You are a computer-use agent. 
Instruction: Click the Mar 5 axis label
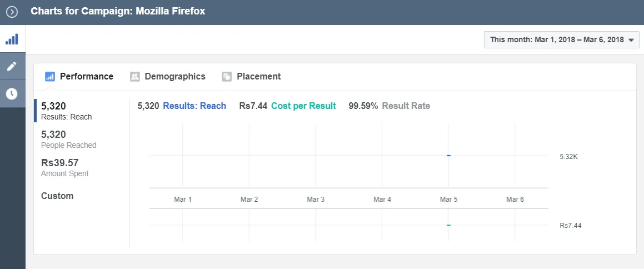coord(448,200)
